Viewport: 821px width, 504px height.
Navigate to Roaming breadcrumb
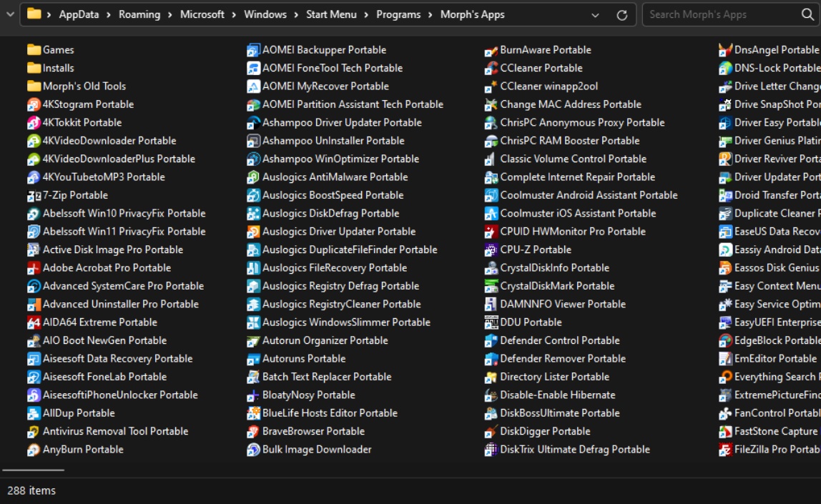(x=139, y=14)
